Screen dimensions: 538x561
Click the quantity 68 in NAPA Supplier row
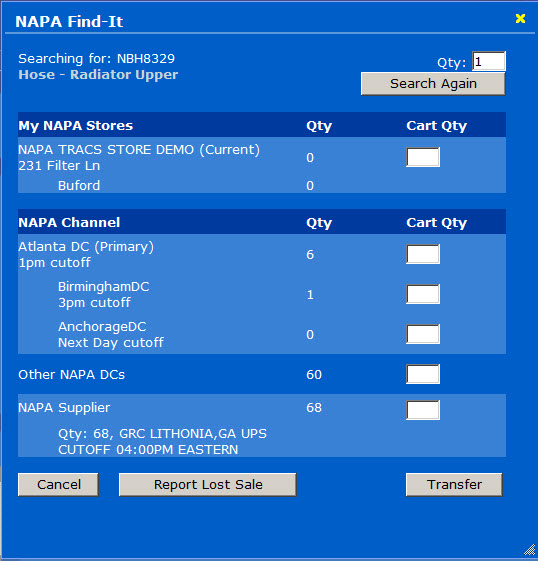point(314,408)
